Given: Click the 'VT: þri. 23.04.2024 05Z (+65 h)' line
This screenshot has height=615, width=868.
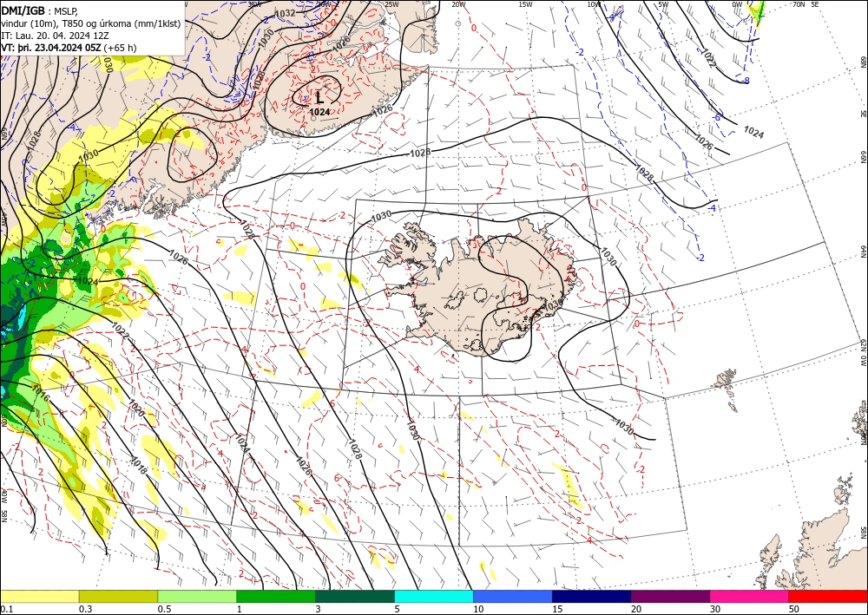Looking at the screenshot, I should 69,48.
